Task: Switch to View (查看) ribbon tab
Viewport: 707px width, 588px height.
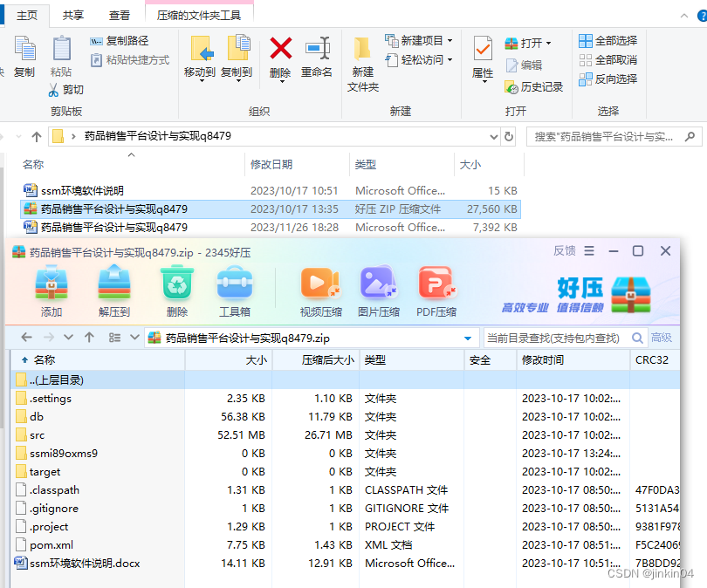Action: coord(119,16)
